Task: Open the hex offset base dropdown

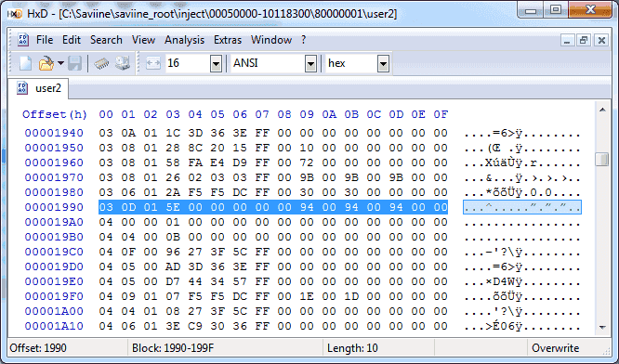Action: pos(383,63)
